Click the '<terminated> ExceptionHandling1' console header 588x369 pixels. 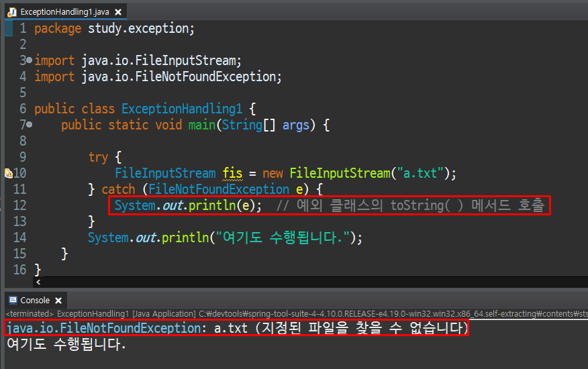pyautogui.click(x=68, y=314)
